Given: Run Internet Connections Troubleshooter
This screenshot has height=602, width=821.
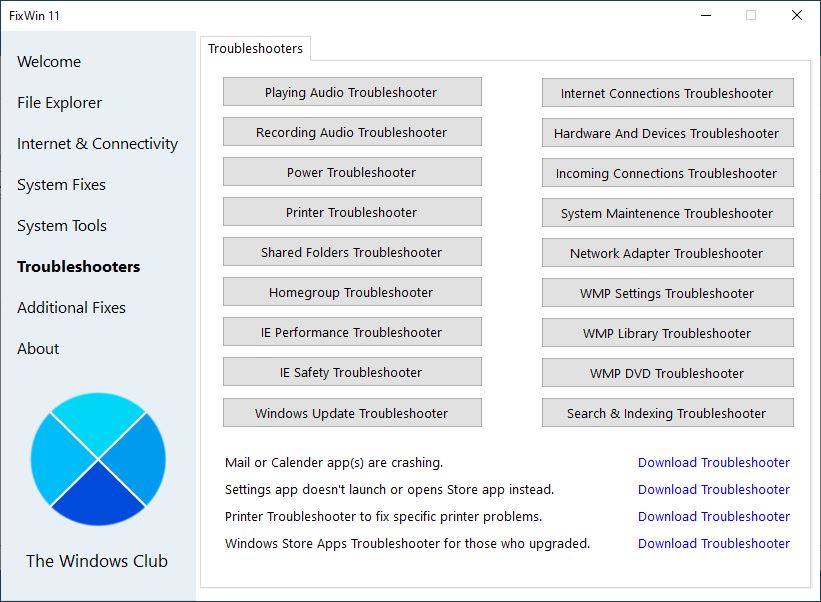Looking at the screenshot, I should [x=668, y=93].
